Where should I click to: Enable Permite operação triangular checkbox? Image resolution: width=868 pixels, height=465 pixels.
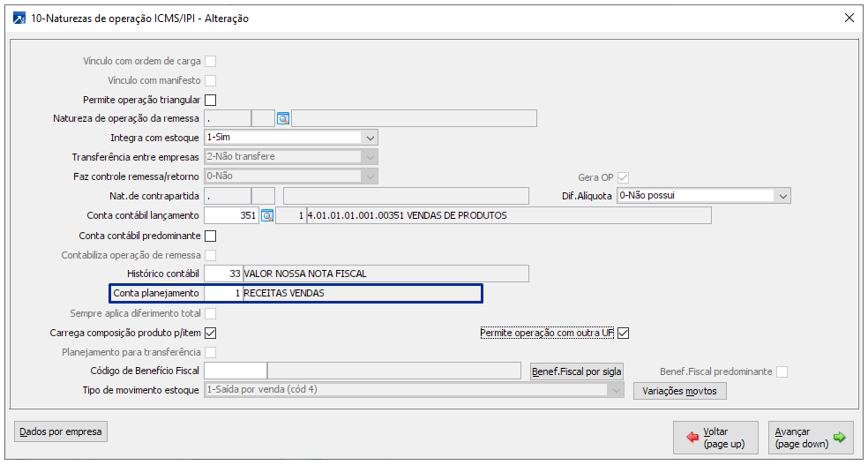pos(210,100)
